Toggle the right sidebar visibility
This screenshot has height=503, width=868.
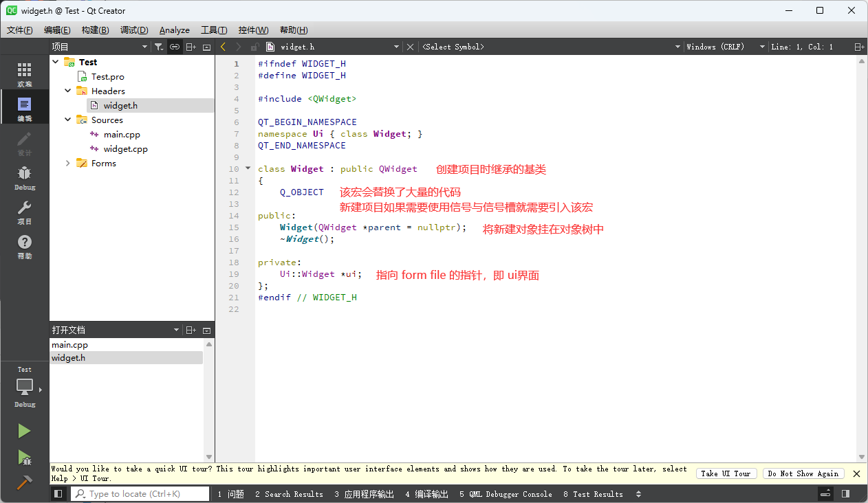pos(845,493)
